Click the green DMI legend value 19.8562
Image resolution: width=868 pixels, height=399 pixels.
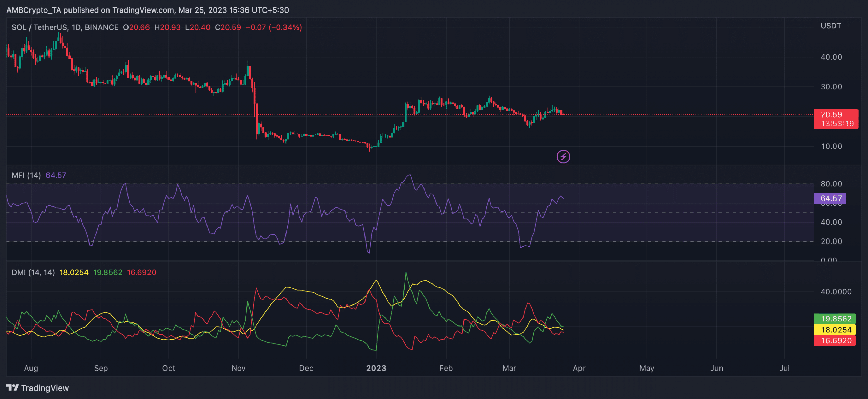(108, 272)
